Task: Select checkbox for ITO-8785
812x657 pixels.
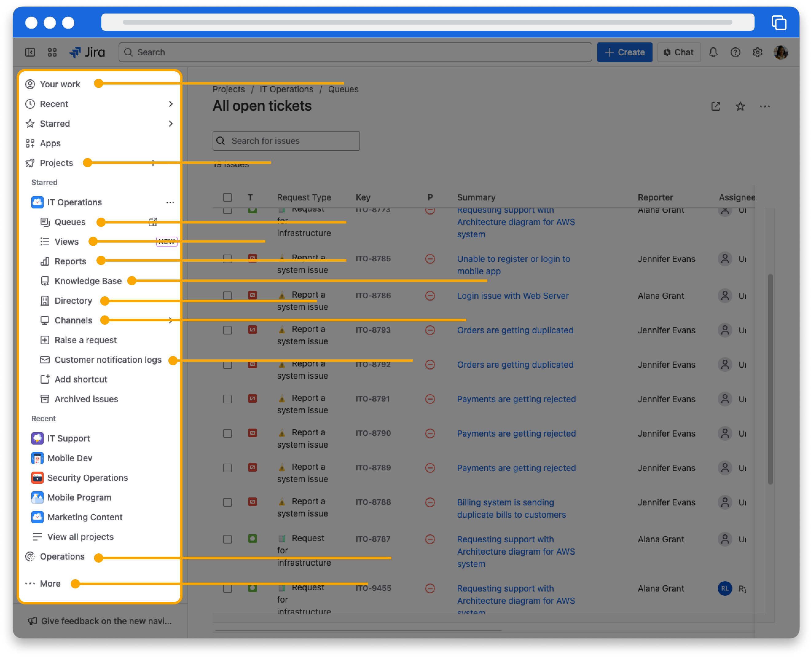Action: [x=227, y=259]
